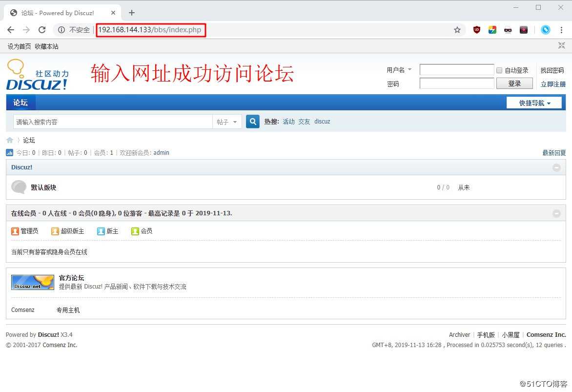Open the 快捷导航 dropdown menu
This screenshot has width=572, height=392.
[x=534, y=103]
